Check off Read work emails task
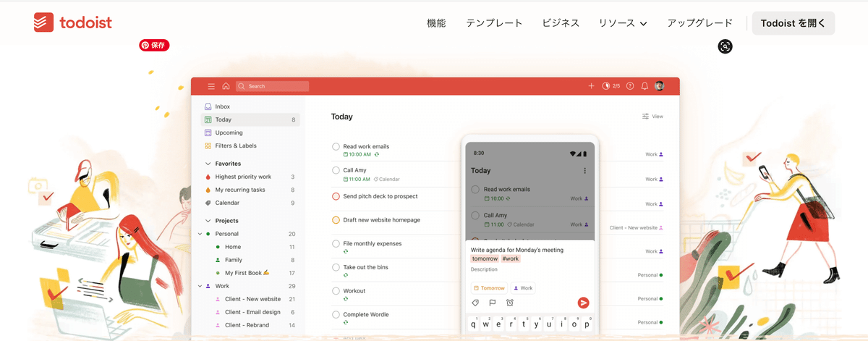 pyautogui.click(x=336, y=147)
